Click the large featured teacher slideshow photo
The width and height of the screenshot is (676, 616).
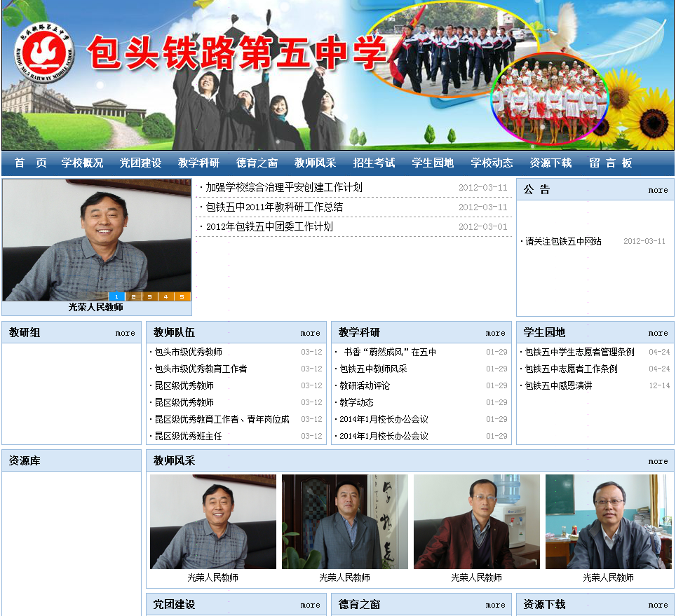tap(97, 238)
